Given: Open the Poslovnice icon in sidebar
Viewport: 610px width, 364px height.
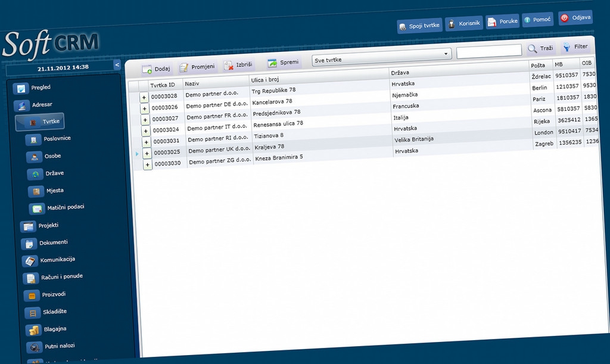Looking at the screenshot, I should click(33, 139).
